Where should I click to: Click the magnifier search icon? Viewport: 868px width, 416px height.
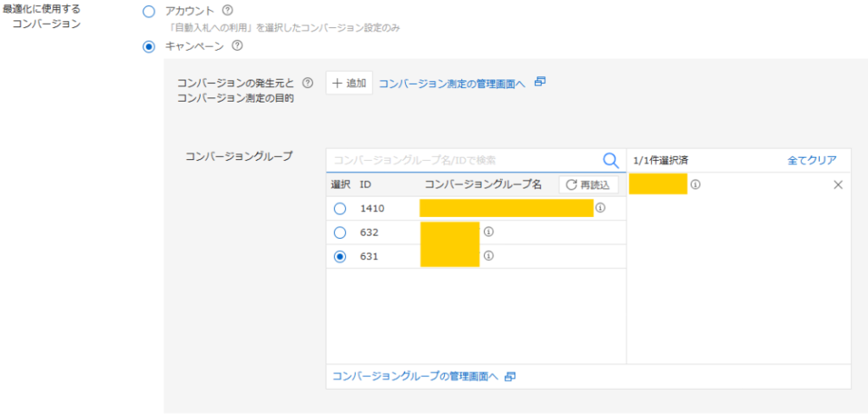pos(610,159)
